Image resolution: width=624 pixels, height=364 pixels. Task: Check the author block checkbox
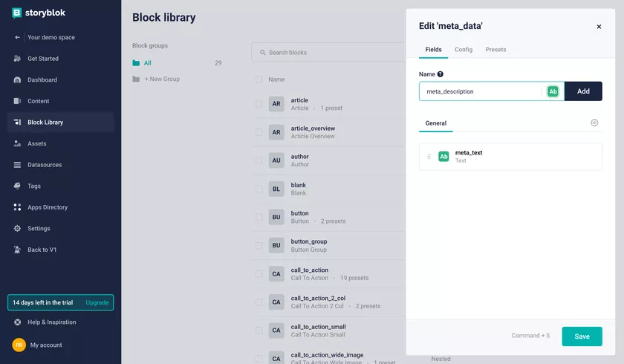coord(259,160)
